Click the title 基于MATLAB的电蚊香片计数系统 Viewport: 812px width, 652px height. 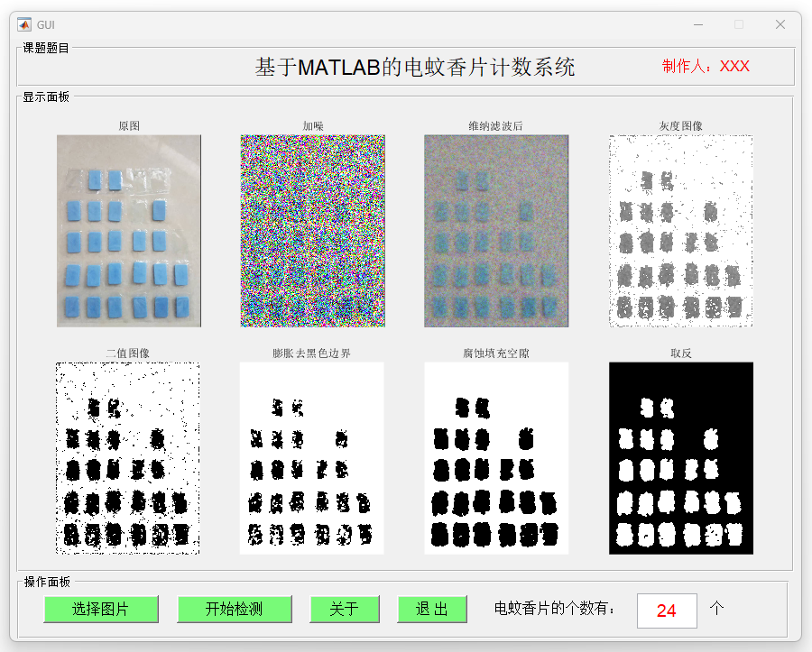coord(415,68)
